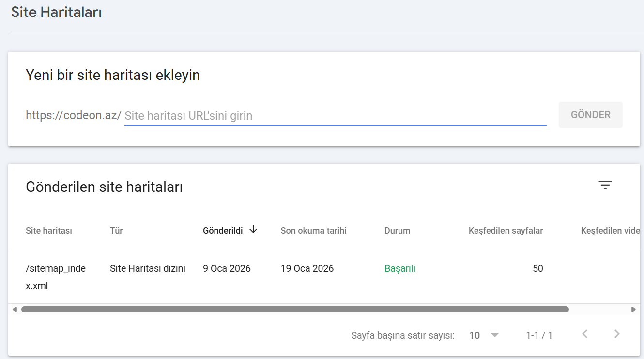Click the Durum column header
Screen dimensions: 644x359
(397, 230)
